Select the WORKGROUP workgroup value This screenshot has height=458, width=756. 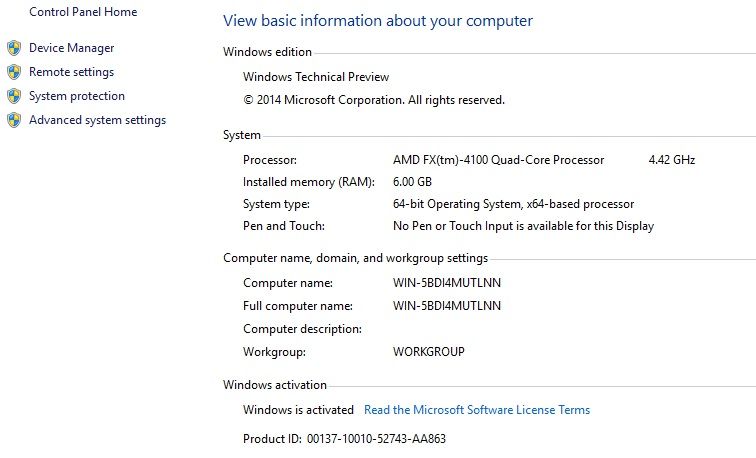(429, 352)
